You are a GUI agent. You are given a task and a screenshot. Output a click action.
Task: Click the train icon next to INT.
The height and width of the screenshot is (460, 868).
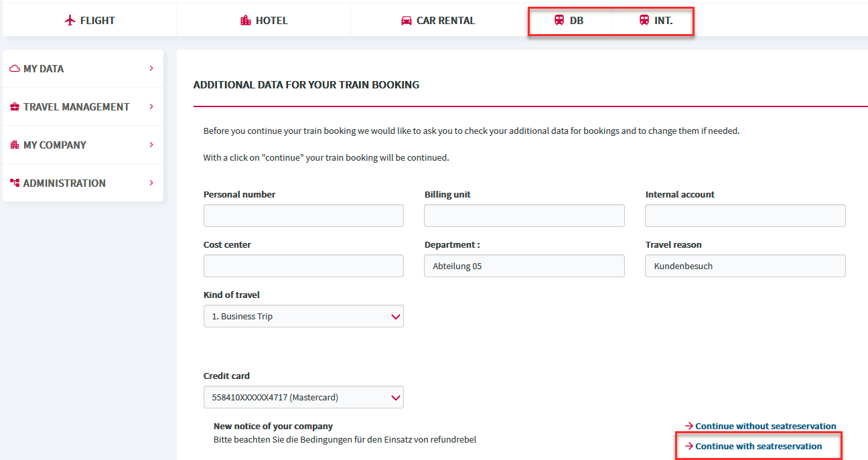pyautogui.click(x=644, y=21)
